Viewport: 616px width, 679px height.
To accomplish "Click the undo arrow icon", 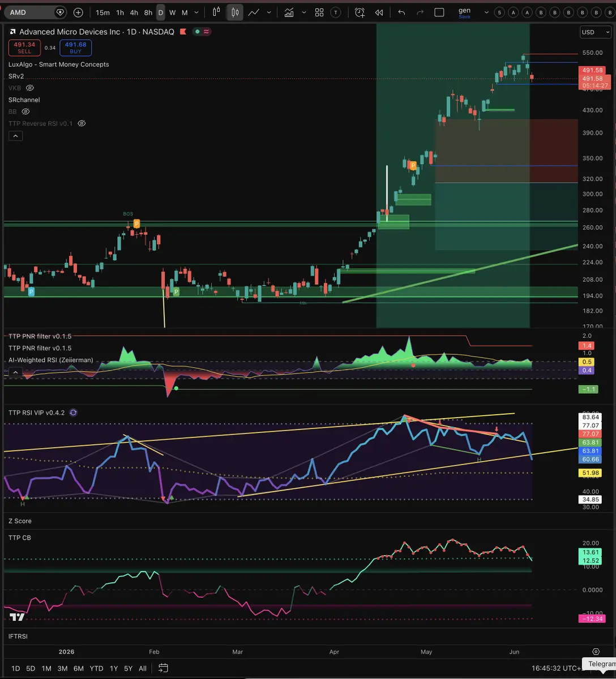I will 401,12.
